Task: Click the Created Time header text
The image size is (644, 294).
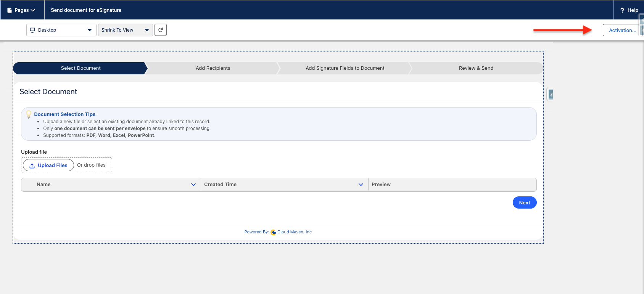Action: pos(220,185)
